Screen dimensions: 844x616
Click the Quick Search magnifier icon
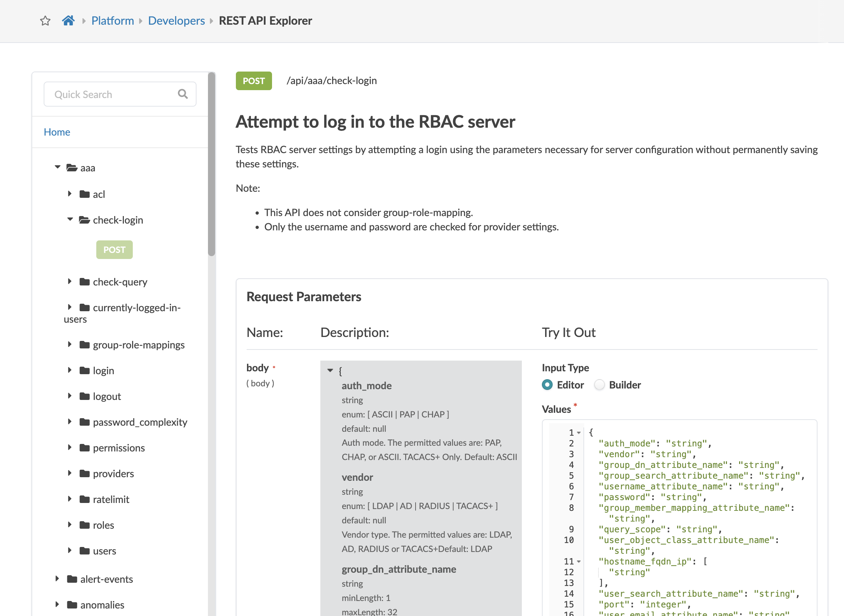point(183,94)
